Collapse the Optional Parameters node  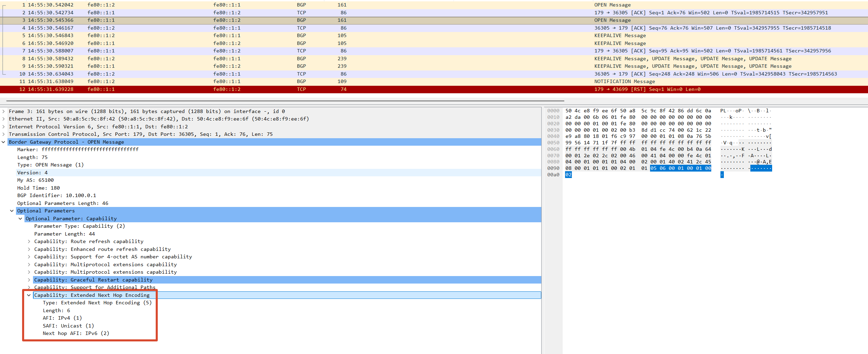12,211
